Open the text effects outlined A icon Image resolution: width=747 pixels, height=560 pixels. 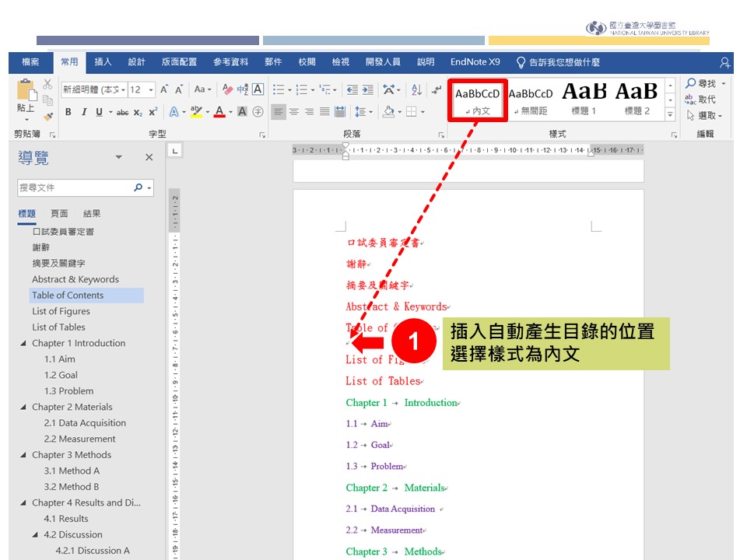pyautogui.click(x=174, y=112)
